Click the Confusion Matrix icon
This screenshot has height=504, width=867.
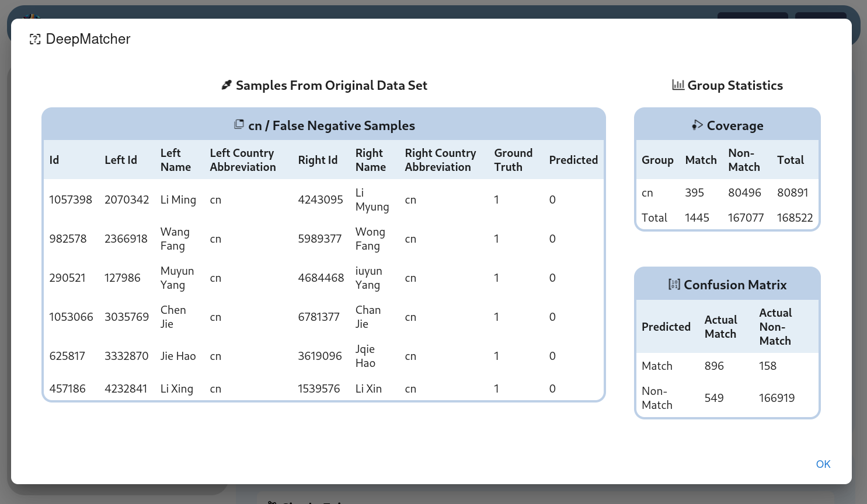click(x=674, y=284)
